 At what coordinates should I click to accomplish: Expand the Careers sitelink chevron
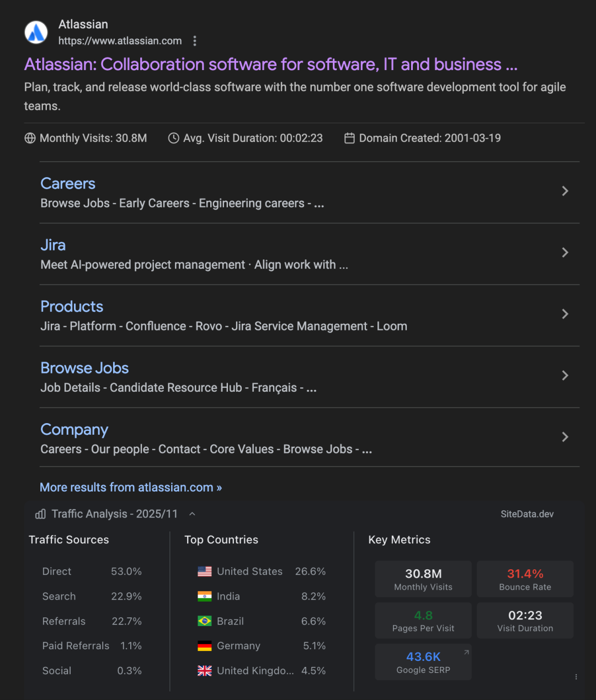(x=565, y=191)
